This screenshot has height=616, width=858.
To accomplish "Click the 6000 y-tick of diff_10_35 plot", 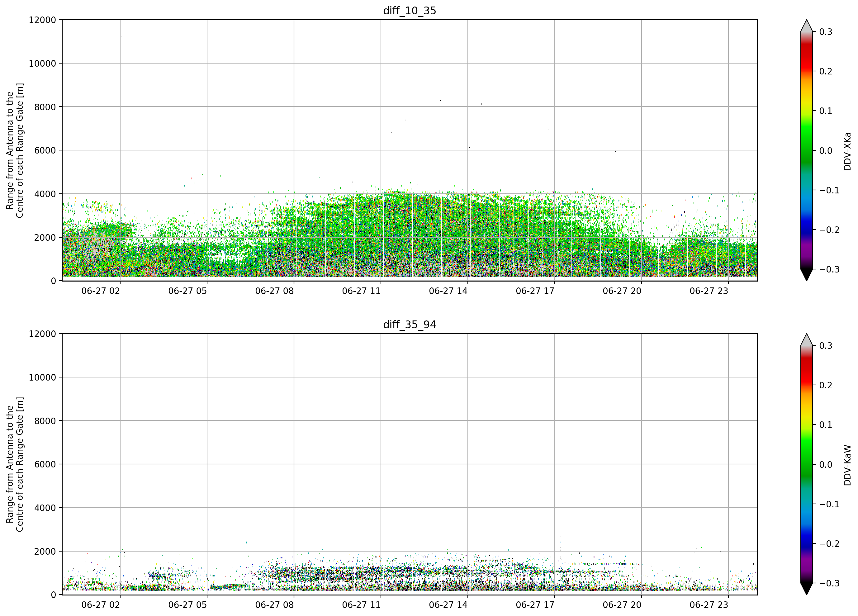I will pyautogui.click(x=45, y=151).
